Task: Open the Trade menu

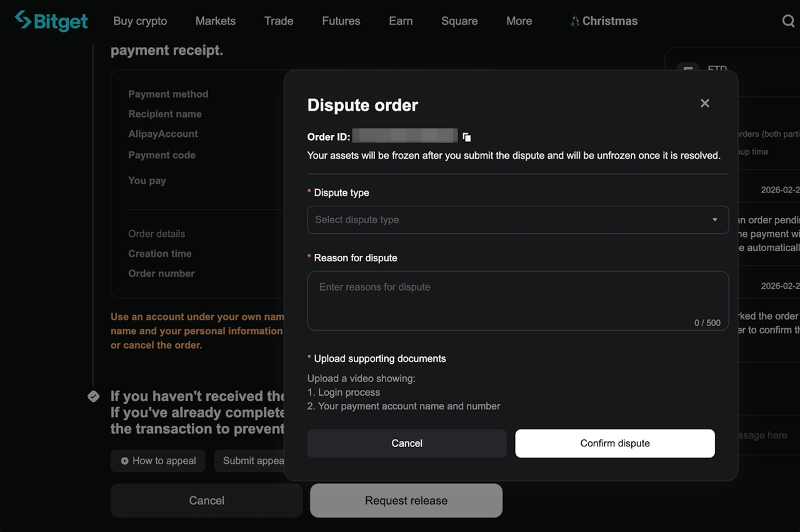Action: 278,21
